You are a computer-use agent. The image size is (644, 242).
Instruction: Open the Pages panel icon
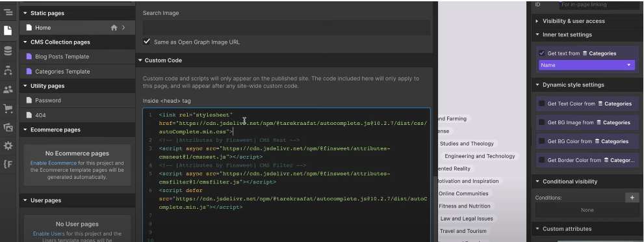8,31
